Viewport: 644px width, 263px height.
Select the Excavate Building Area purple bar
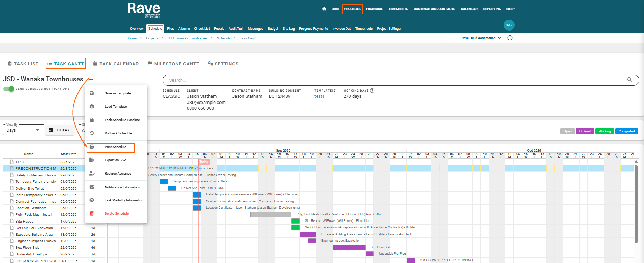(x=308, y=234)
